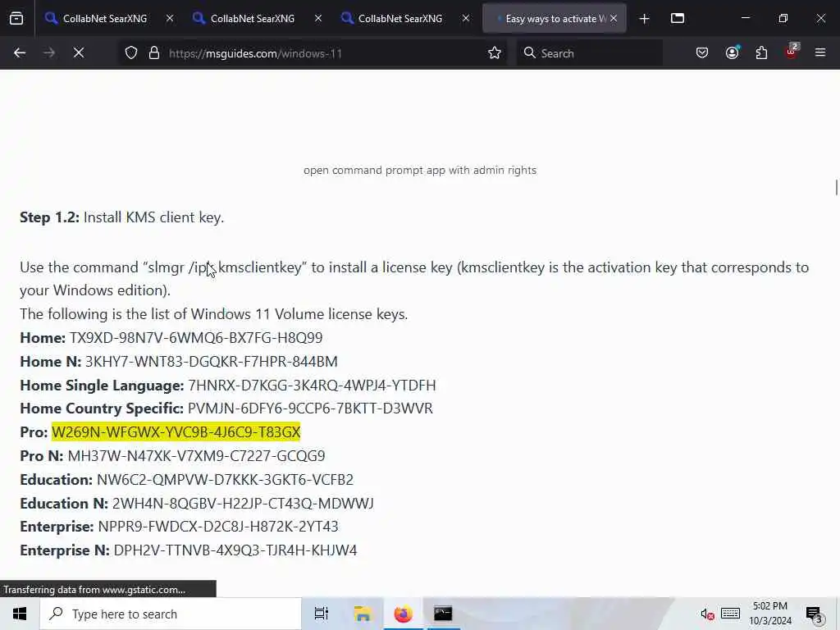The image size is (840, 630).
Task: Open Command Prompt from the taskbar
Action: [443, 614]
